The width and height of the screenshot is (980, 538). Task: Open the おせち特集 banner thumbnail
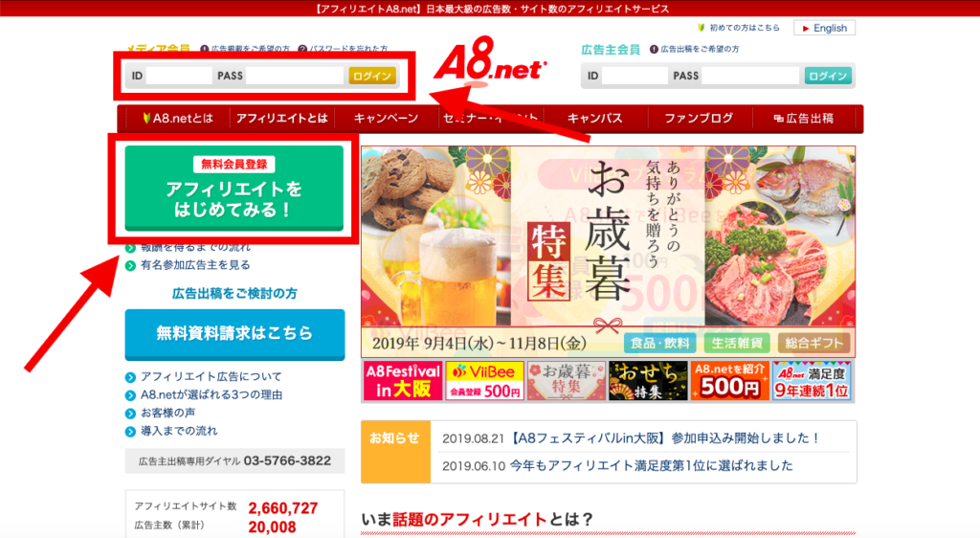point(648,381)
